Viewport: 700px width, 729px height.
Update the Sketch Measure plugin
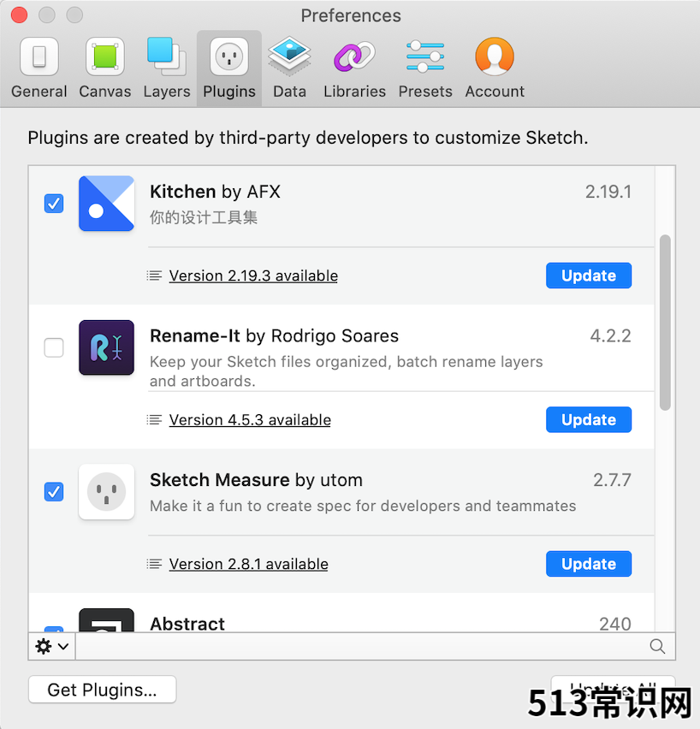(589, 564)
